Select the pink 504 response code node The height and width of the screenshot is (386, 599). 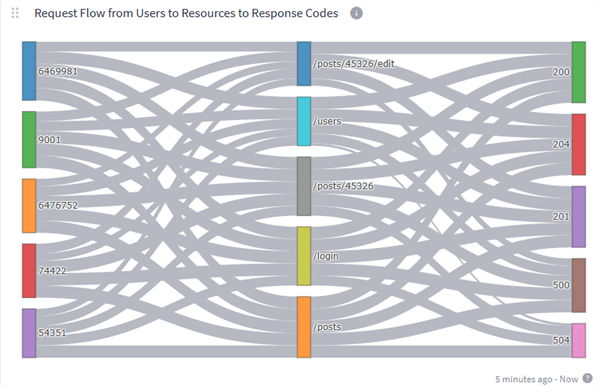point(579,341)
